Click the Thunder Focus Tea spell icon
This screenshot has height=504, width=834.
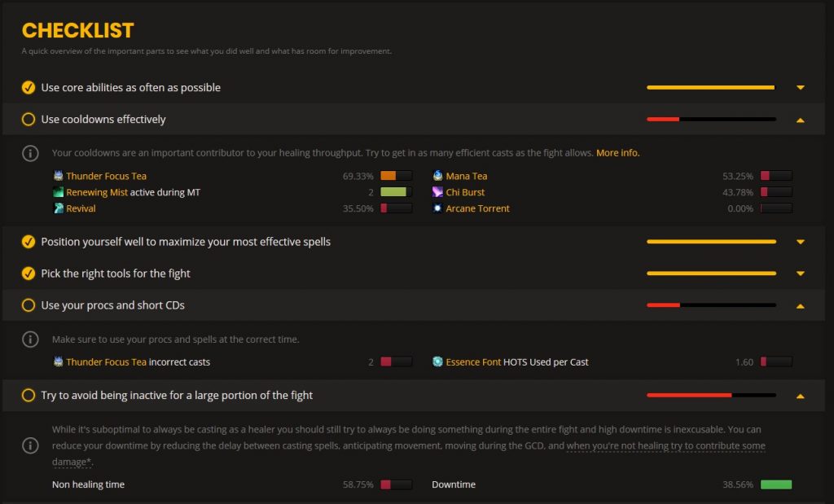tap(58, 176)
